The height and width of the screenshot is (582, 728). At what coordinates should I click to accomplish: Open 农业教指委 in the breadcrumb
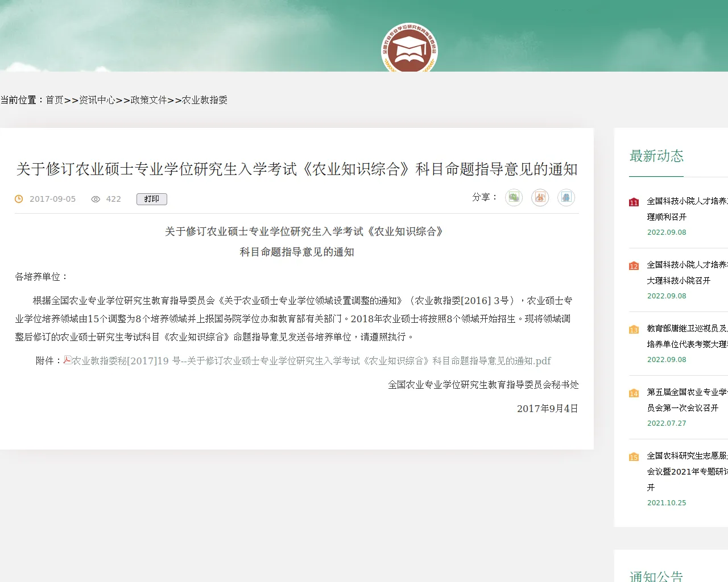pyautogui.click(x=205, y=100)
